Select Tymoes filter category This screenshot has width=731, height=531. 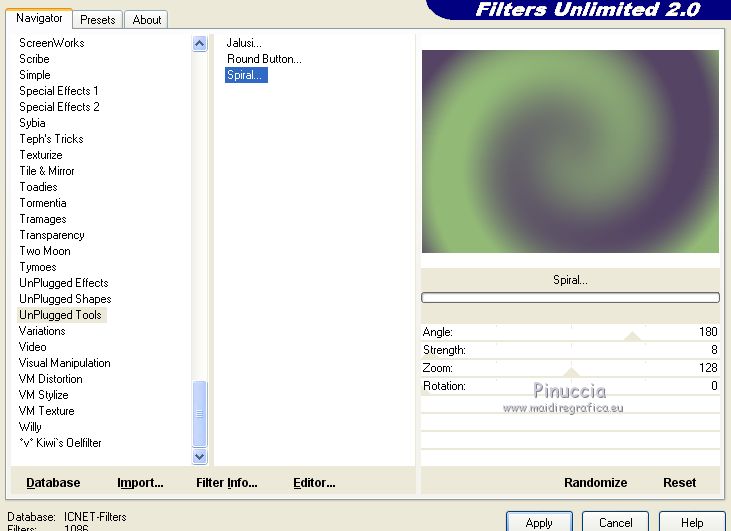38,267
